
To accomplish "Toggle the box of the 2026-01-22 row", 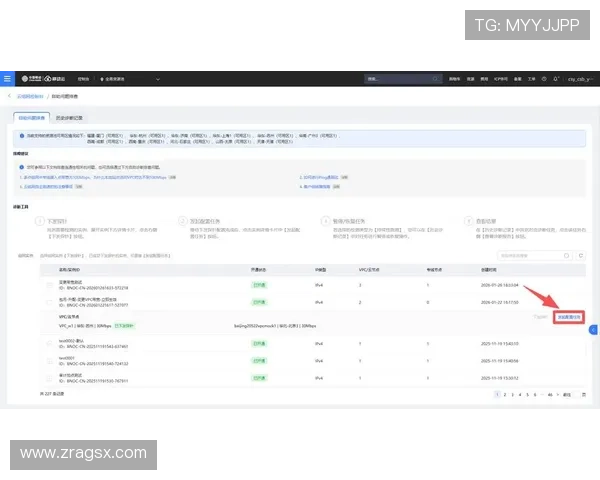I will [49, 302].
